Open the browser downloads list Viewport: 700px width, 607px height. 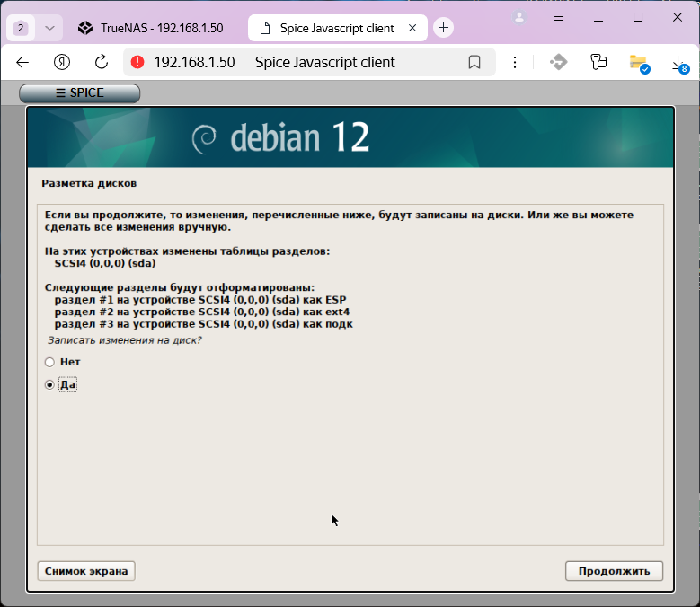click(x=680, y=64)
